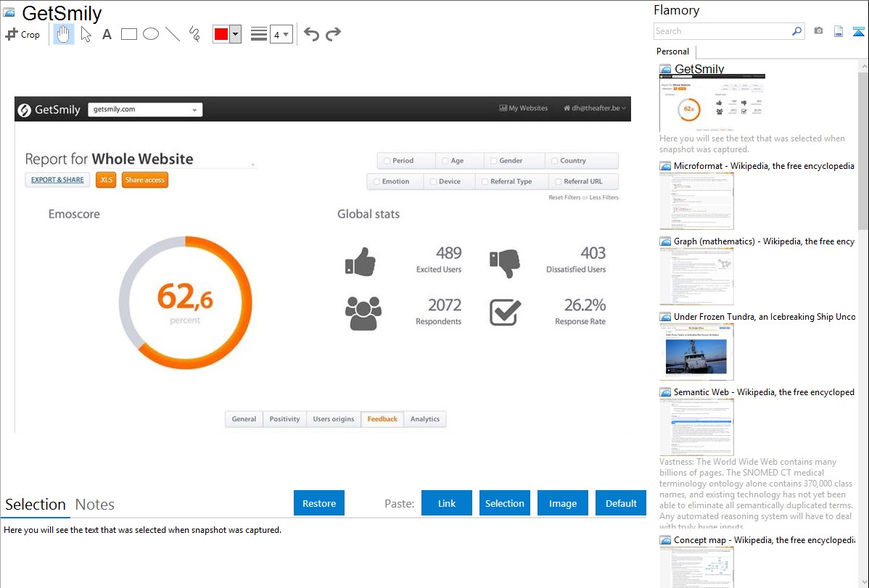Click the Default paste button
The width and height of the screenshot is (869, 588).
[x=621, y=503]
